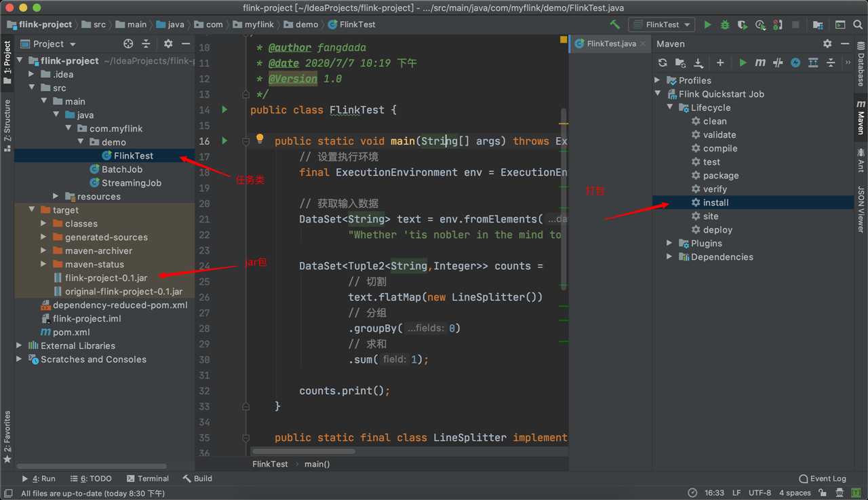Open the 4: Run tool window tab
This screenshot has height=500, width=868.
coord(39,478)
